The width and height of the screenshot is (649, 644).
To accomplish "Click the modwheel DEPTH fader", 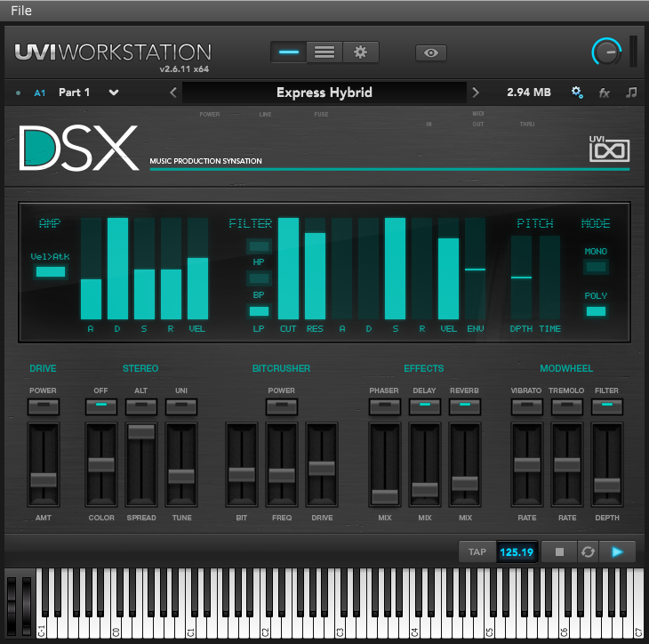I will tap(607, 486).
